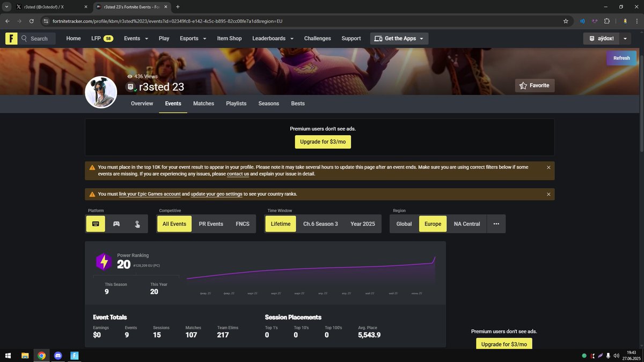Open the aydox! account dropdown arrow
The image size is (644, 362).
[x=625, y=39]
